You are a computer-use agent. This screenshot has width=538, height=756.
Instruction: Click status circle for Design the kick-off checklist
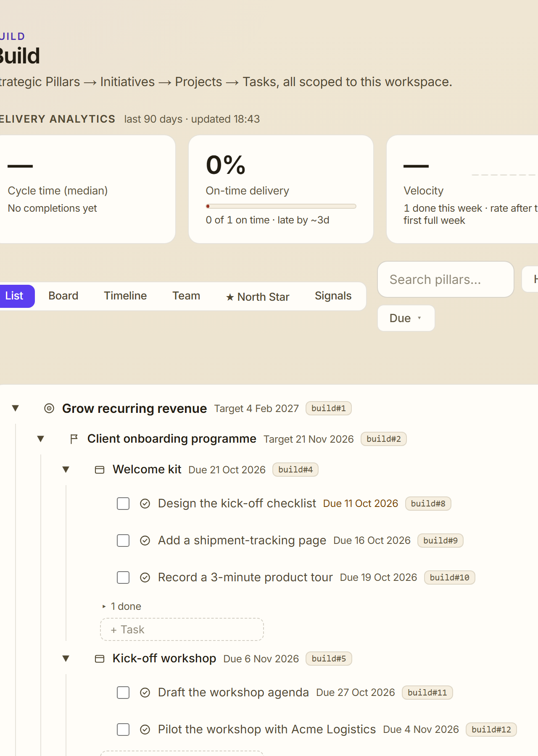click(145, 504)
